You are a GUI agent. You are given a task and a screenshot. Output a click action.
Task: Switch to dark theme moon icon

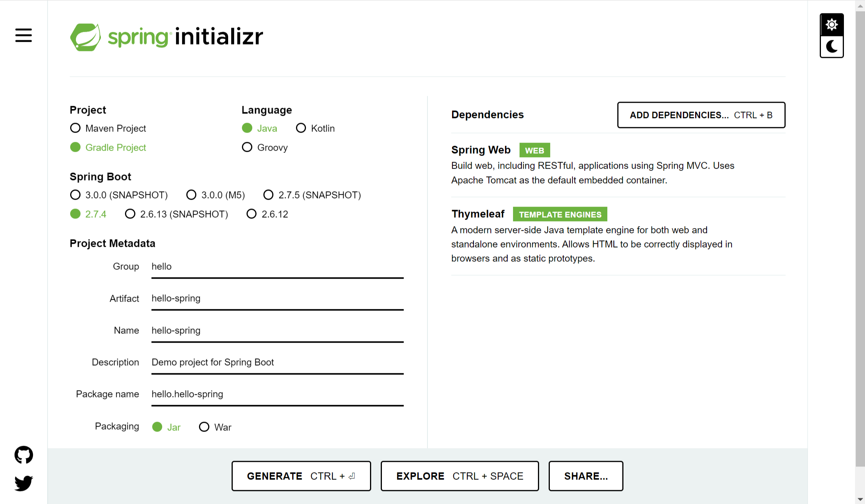831,47
